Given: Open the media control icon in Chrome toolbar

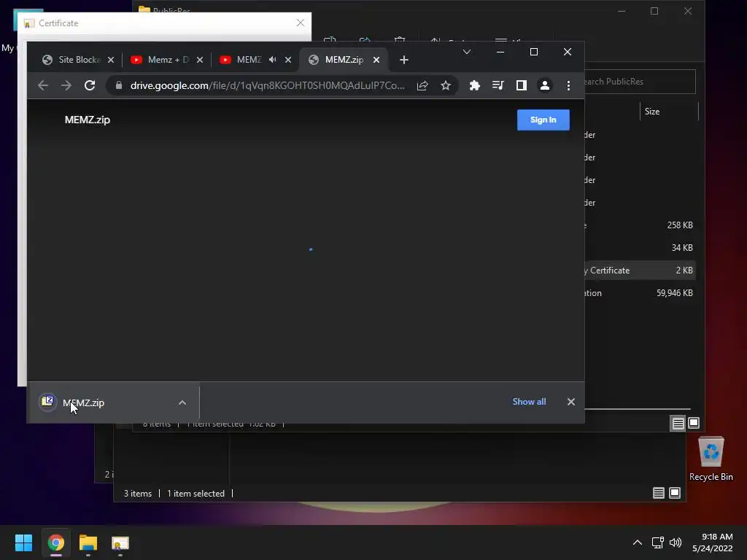Looking at the screenshot, I should click(498, 86).
